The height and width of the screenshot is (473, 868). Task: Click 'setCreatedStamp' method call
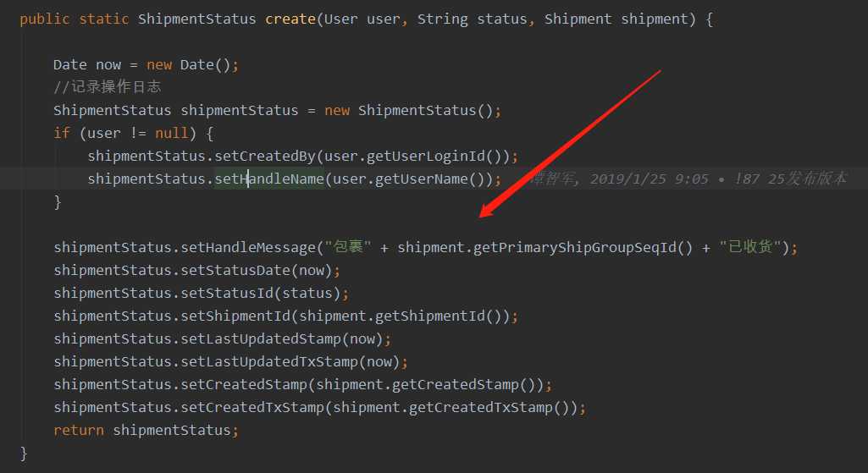click(244, 384)
